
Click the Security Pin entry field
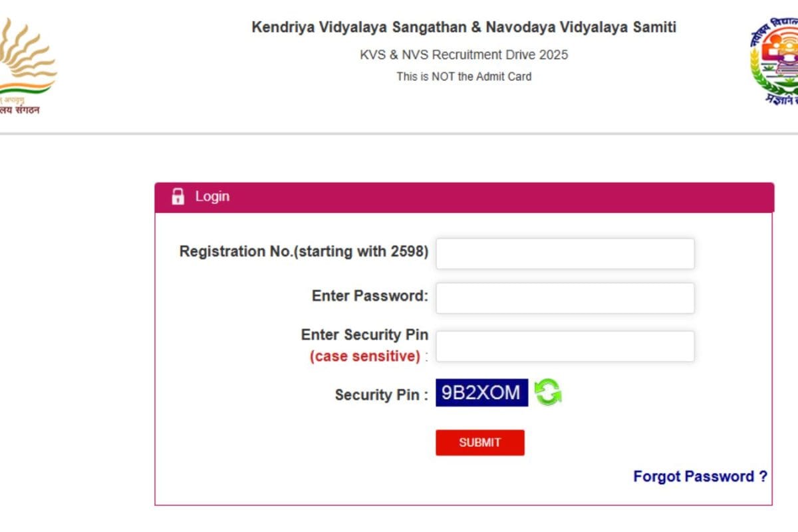coord(565,345)
